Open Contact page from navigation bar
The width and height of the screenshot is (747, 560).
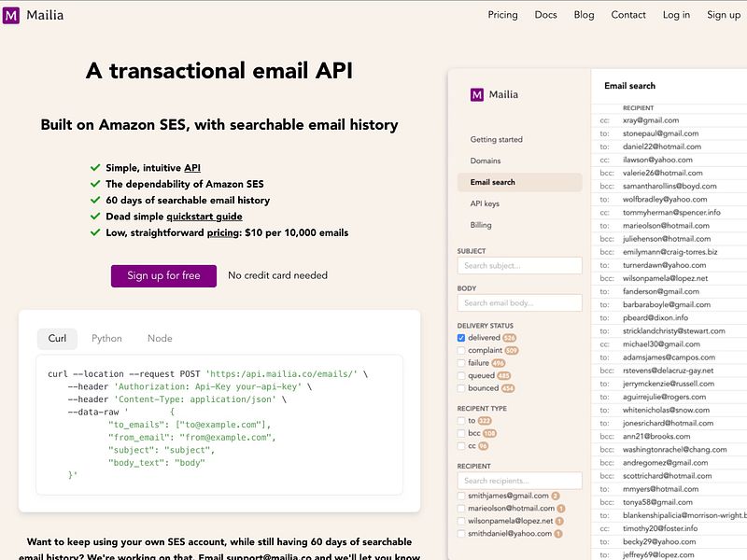click(628, 15)
